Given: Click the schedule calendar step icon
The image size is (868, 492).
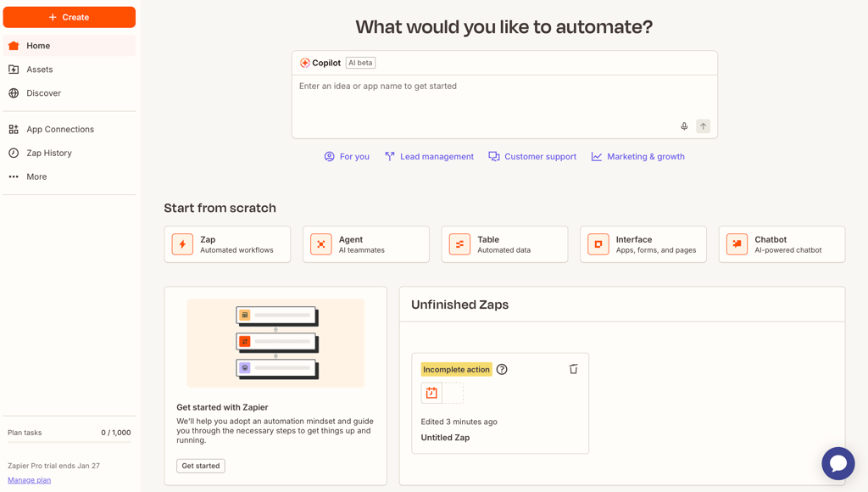Looking at the screenshot, I should (x=431, y=393).
